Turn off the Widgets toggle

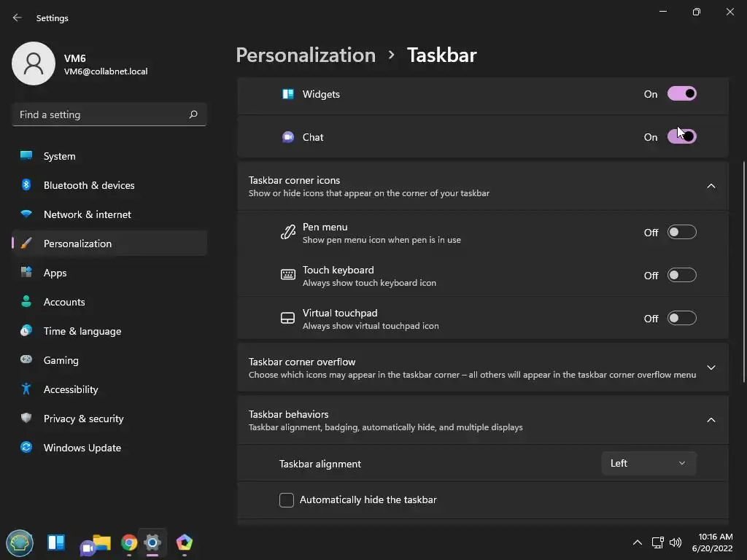tap(682, 94)
